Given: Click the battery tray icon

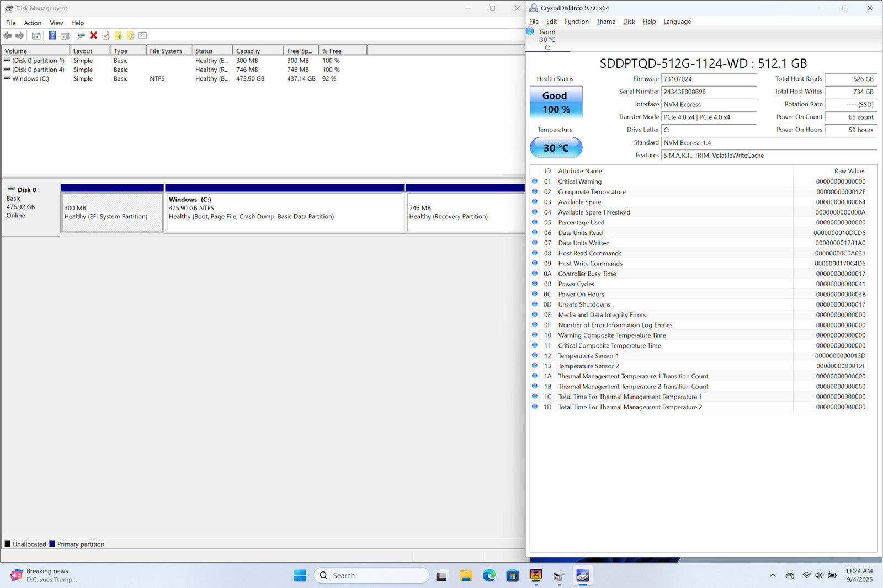Looking at the screenshot, I should point(832,575).
